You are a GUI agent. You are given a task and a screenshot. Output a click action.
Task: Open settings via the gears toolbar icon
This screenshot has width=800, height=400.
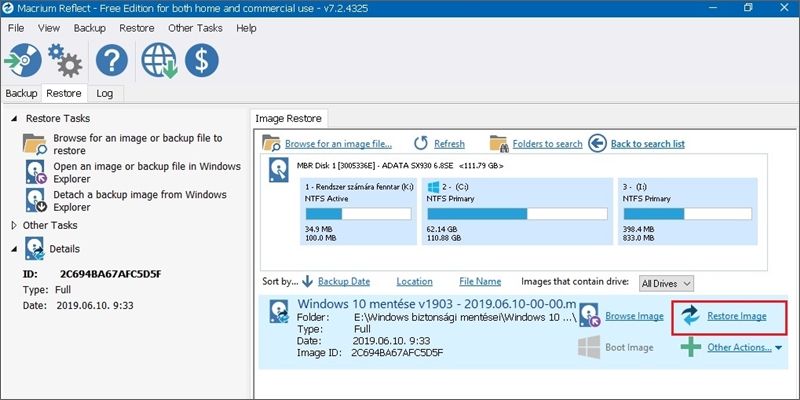tap(66, 61)
